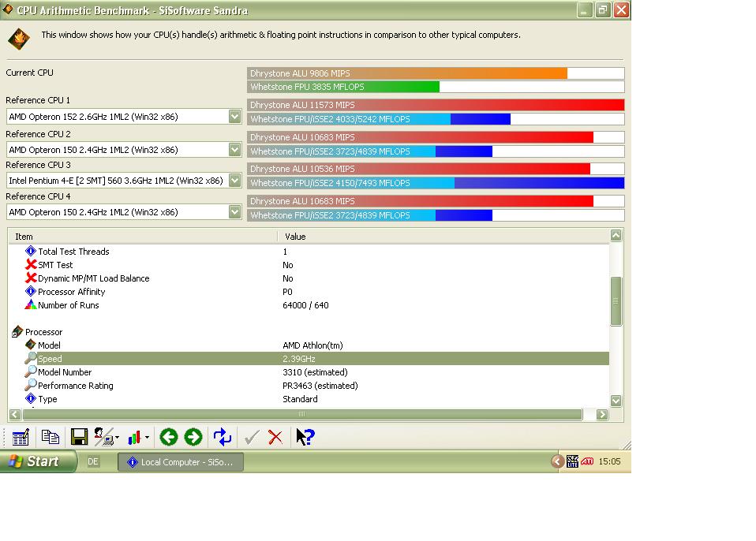This screenshot has height=541, width=756.
Task: Click the grey checkmark OK icon
Action: (251, 438)
